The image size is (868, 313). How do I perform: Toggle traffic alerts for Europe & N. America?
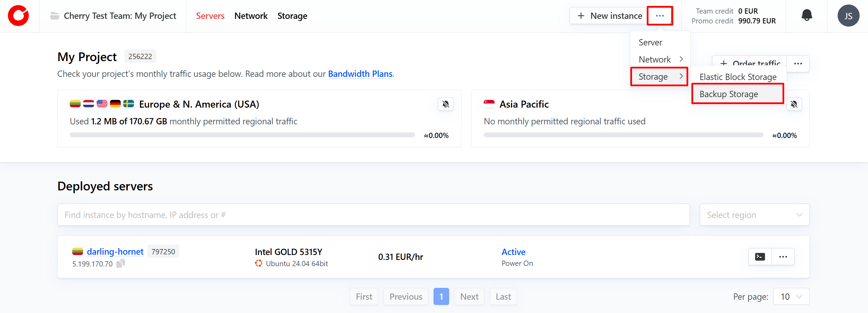coord(446,104)
